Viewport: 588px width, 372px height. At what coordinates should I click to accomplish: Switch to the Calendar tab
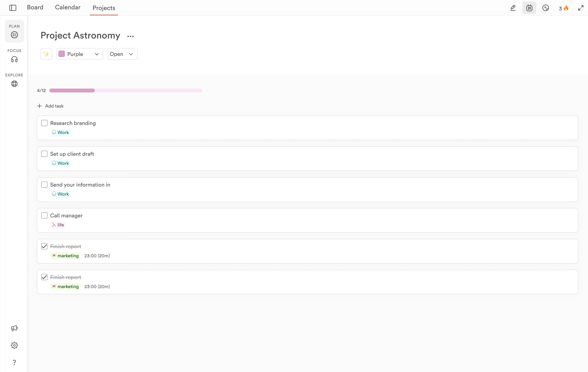68,7
